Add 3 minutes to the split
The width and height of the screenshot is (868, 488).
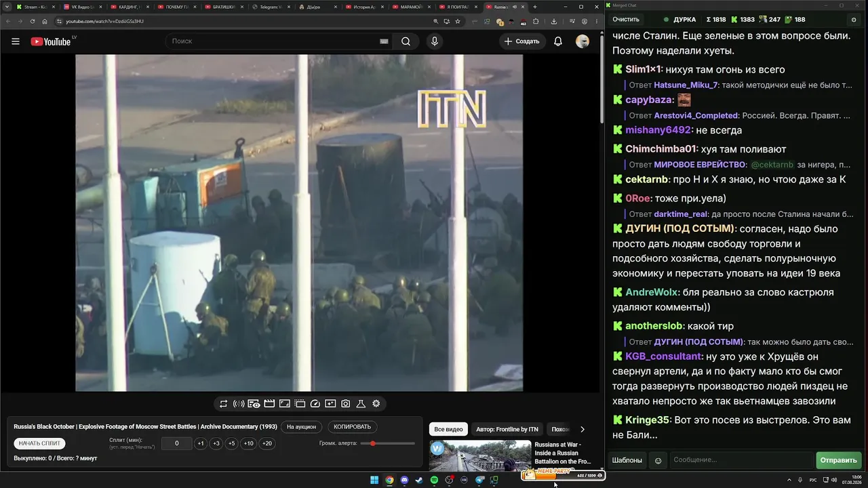tap(216, 443)
